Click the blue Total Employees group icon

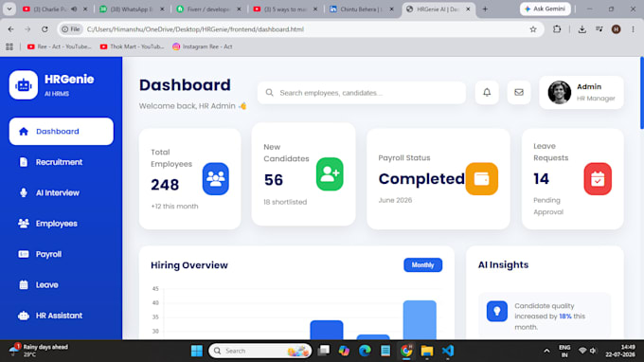216,179
